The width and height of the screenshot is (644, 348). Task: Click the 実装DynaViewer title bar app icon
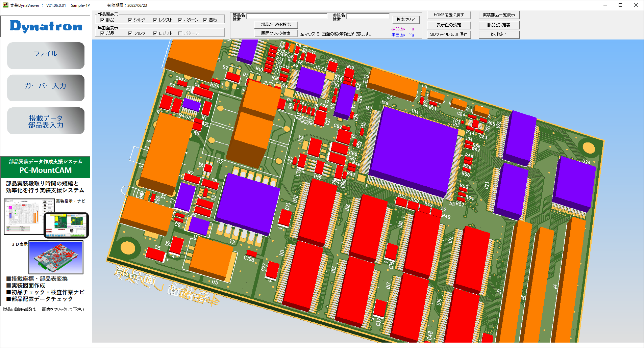coord(5,5)
